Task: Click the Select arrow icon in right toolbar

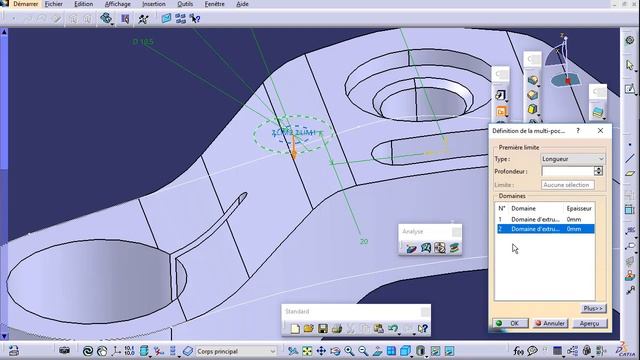Action: (x=629, y=65)
